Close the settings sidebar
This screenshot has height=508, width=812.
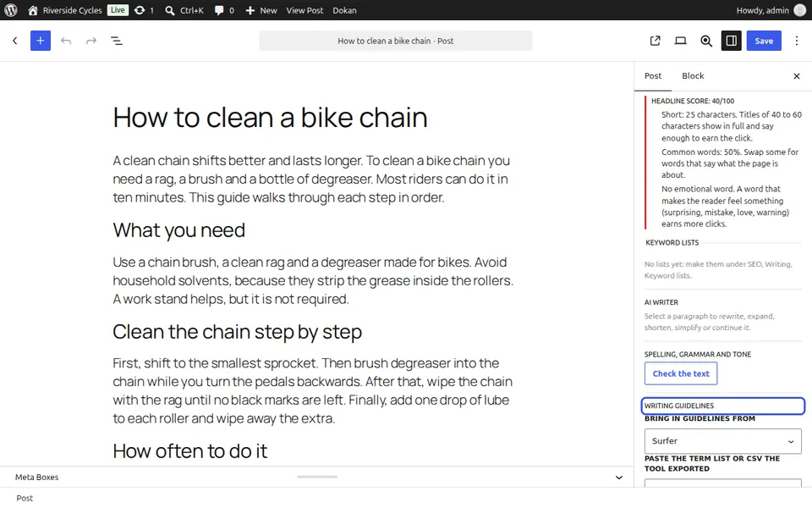pos(797,76)
